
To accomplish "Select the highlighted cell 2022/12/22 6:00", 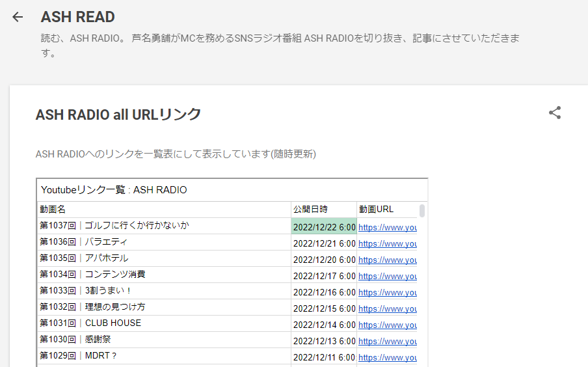I will [x=324, y=226].
